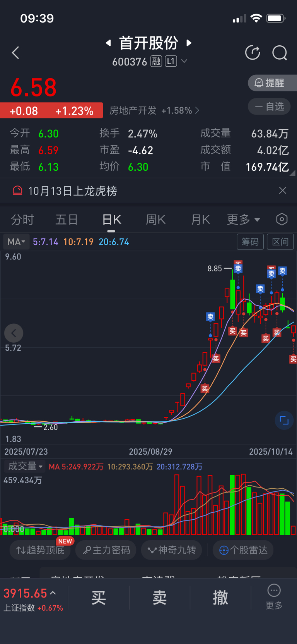297x644 pixels.
Task: Expand the 上证指数 3915.65 panel
Action: [33, 600]
